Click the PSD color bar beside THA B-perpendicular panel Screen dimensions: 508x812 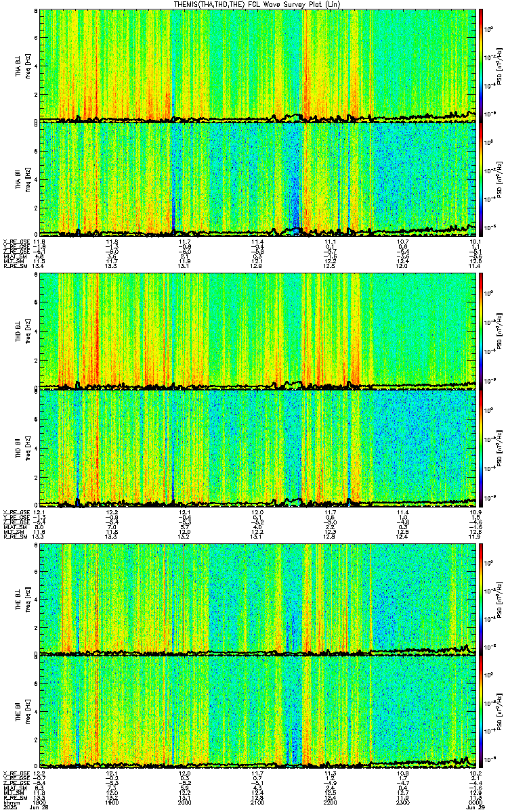pos(481,66)
